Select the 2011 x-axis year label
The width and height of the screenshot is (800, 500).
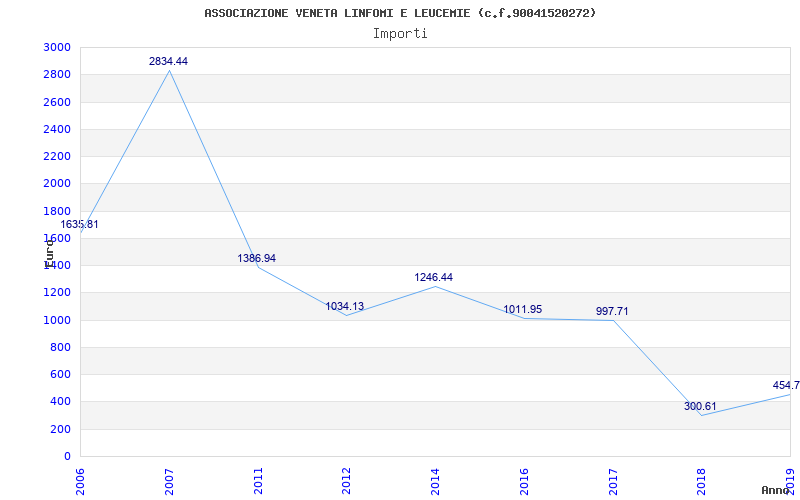pos(258,480)
